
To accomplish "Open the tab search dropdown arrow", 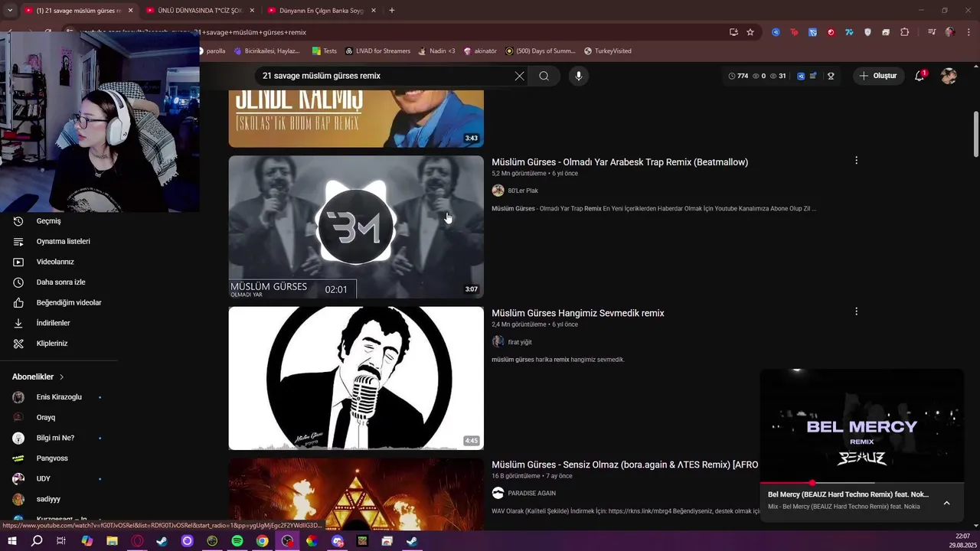I will click(10, 11).
